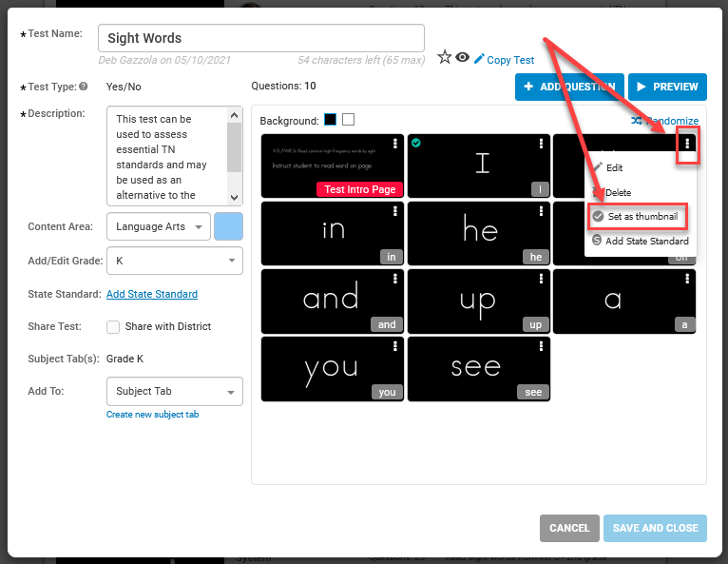
Task: Click the light blue content area color swatch
Action: pyautogui.click(x=228, y=226)
